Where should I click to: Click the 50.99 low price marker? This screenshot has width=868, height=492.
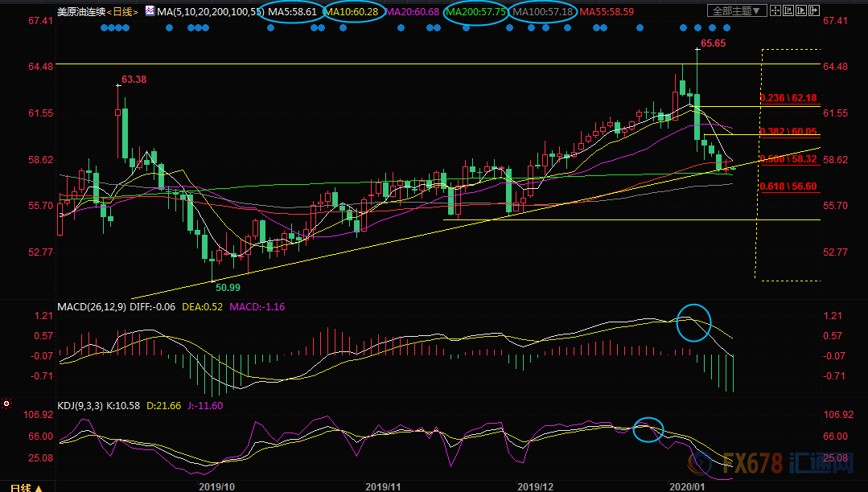[x=224, y=287]
